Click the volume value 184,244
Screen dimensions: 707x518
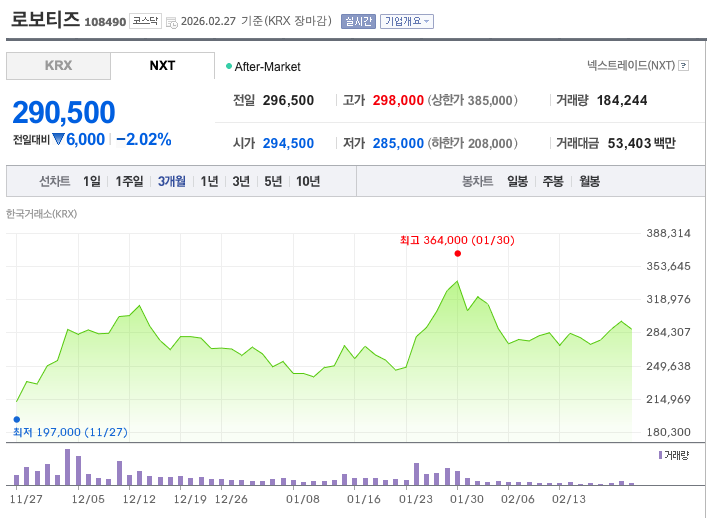click(x=622, y=100)
